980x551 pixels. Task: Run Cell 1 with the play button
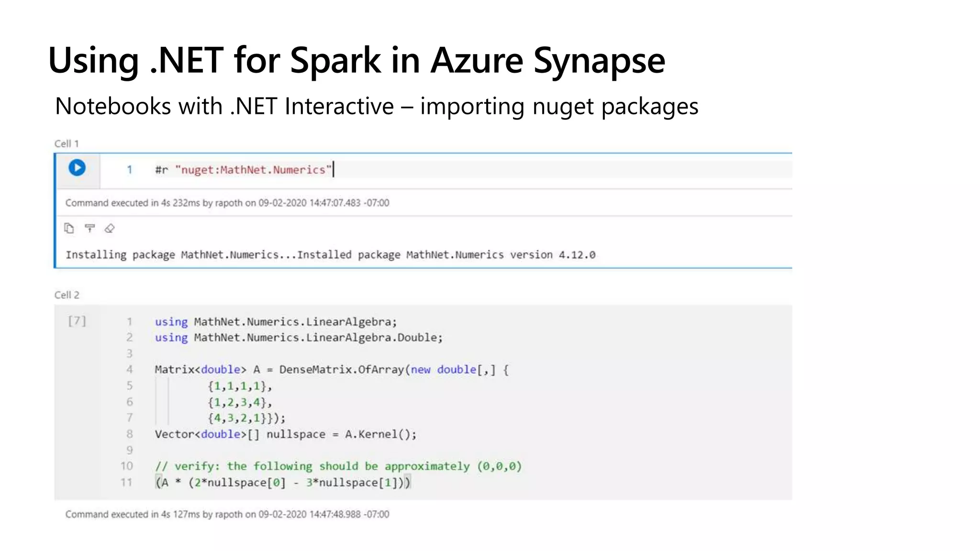[77, 168]
